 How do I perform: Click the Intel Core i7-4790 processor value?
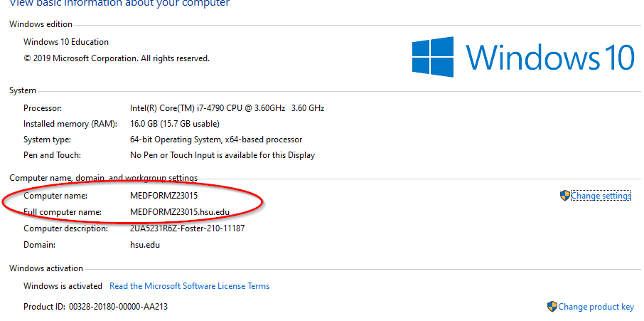point(227,108)
